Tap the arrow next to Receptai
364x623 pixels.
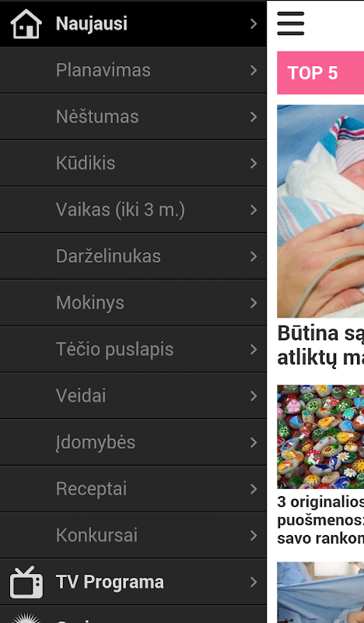(254, 489)
